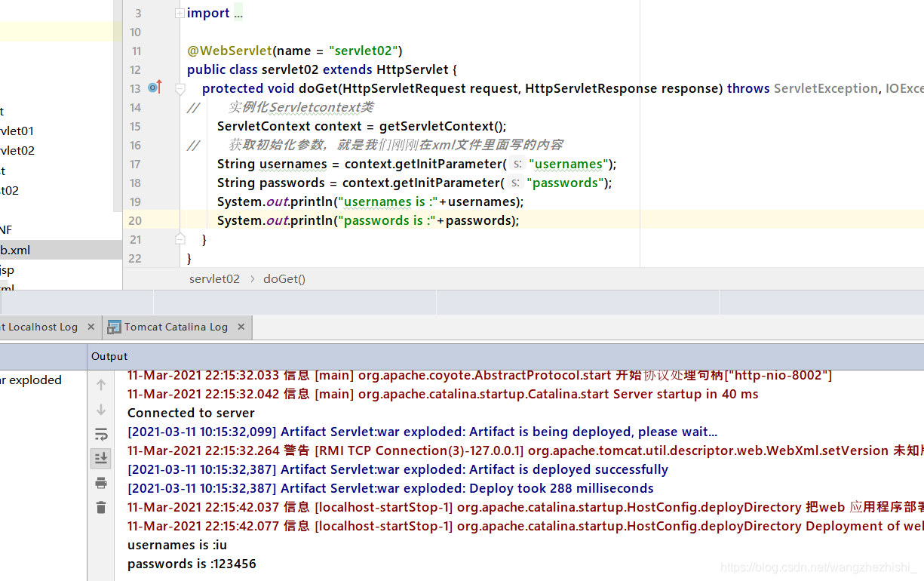Switch to the Tomcat Localhost Log tab
924x581 pixels.
pos(38,327)
